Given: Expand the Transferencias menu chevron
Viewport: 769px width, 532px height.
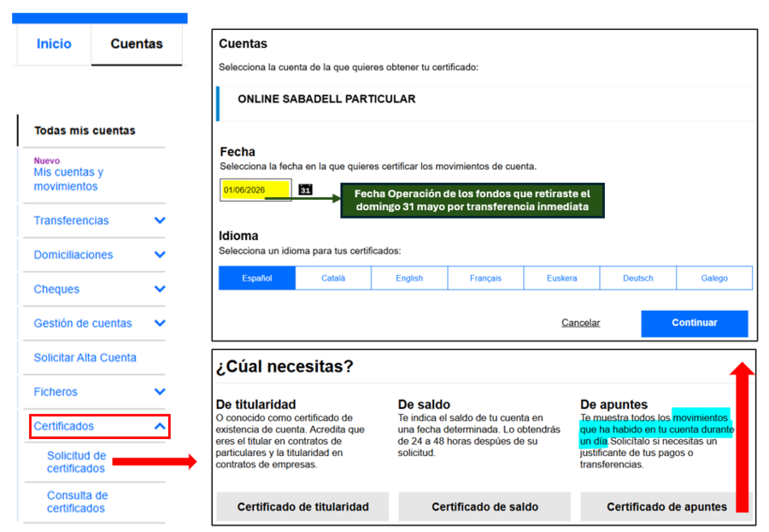Looking at the screenshot, I should [160, 220].
